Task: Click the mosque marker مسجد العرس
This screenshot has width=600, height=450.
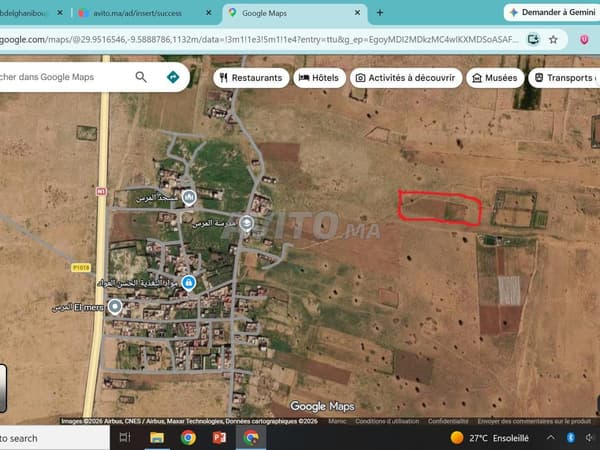Action: pos(189,197)
